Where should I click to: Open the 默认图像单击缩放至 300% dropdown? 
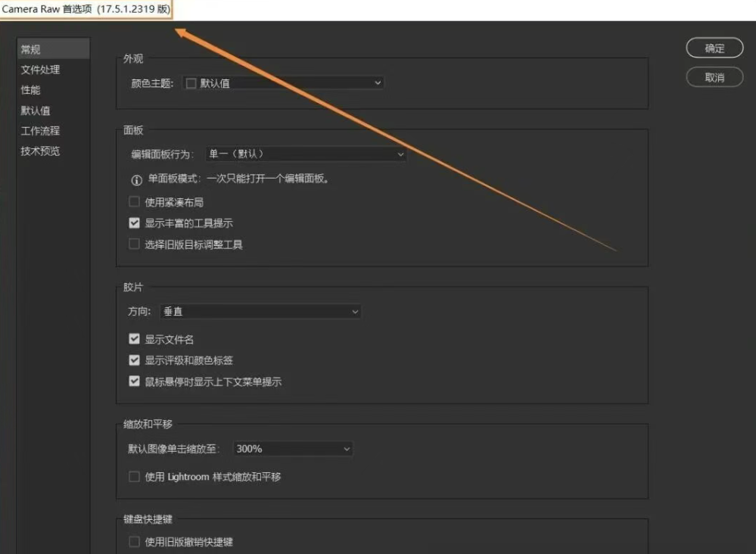(x=293, y=449)
